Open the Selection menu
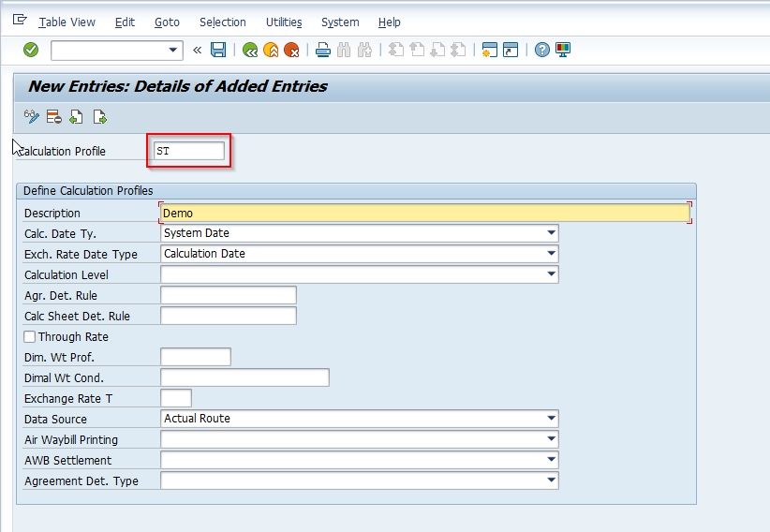This screenshot has height=532, width=770. point(222,22)
